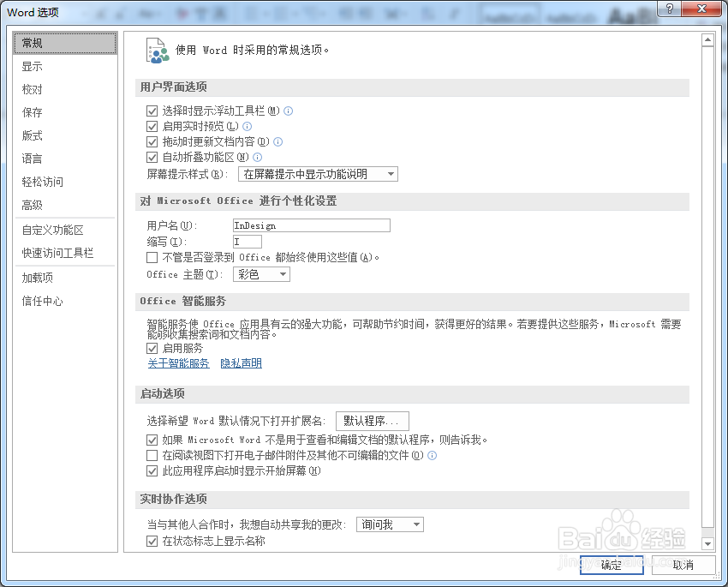Screen dimensions: 728x587
Task: Toggle 在状态标志上显示名称 checkbox
Action: click(x=152, y=541)
